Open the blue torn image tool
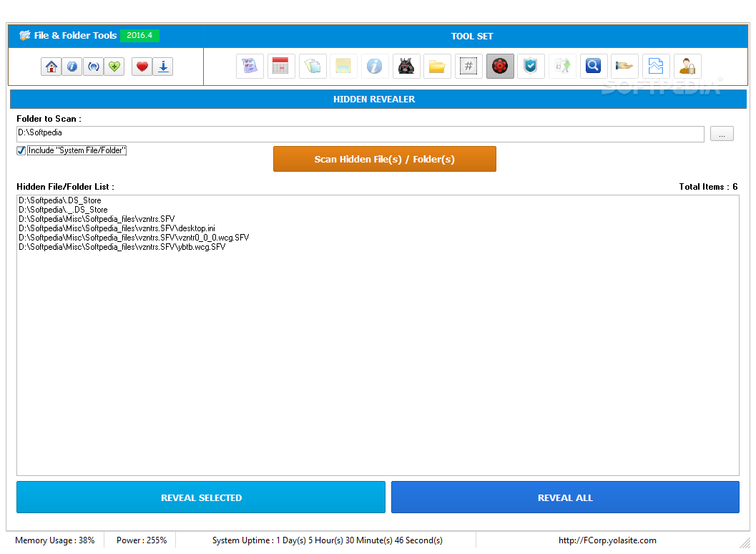The height and width of the screenshot is (554, 756). click(x=656, y=66)
